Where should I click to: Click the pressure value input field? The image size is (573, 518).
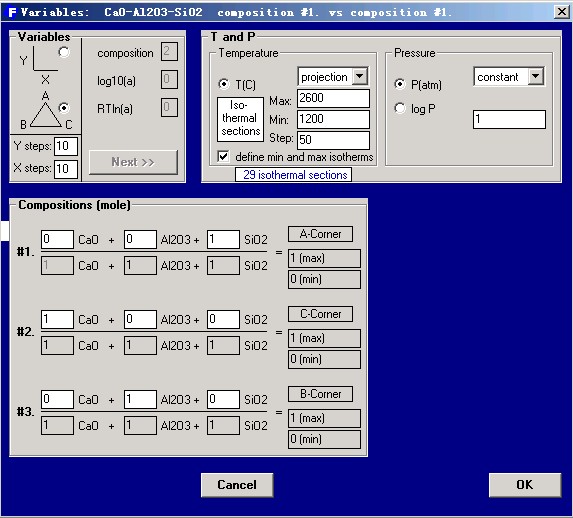(x=509, y=119)
